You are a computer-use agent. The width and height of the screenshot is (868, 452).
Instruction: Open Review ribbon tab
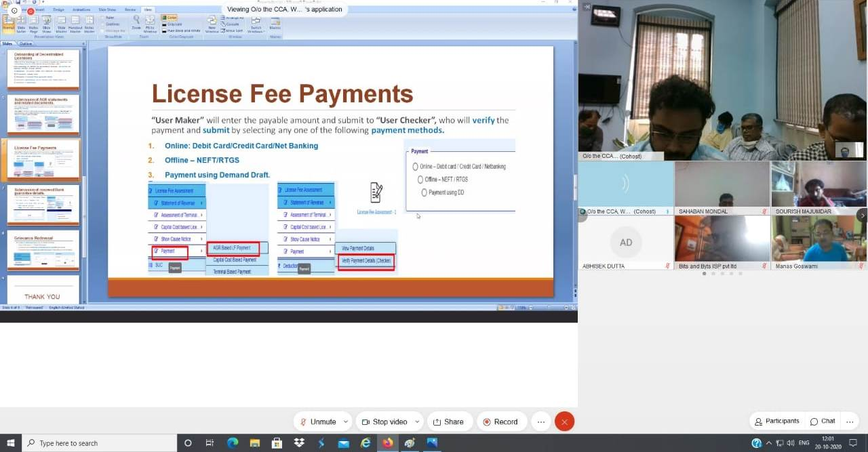coord(130,9)
